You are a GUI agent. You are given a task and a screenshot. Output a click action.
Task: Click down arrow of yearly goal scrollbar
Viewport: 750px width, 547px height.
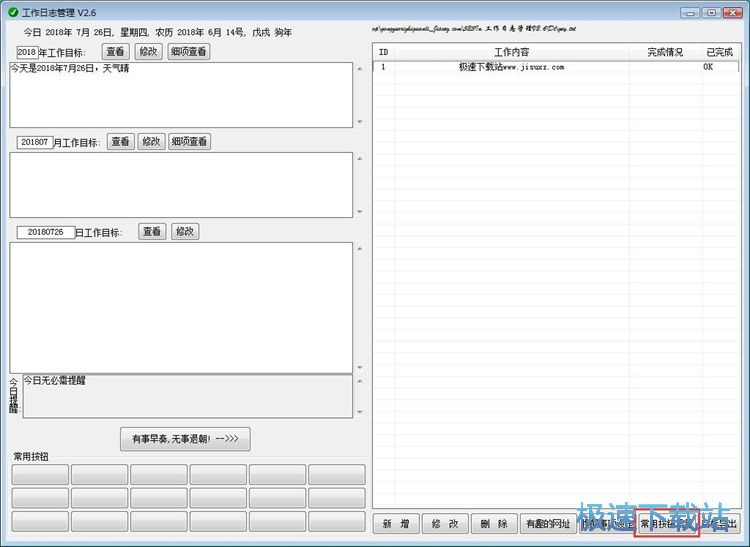[360, 122]
